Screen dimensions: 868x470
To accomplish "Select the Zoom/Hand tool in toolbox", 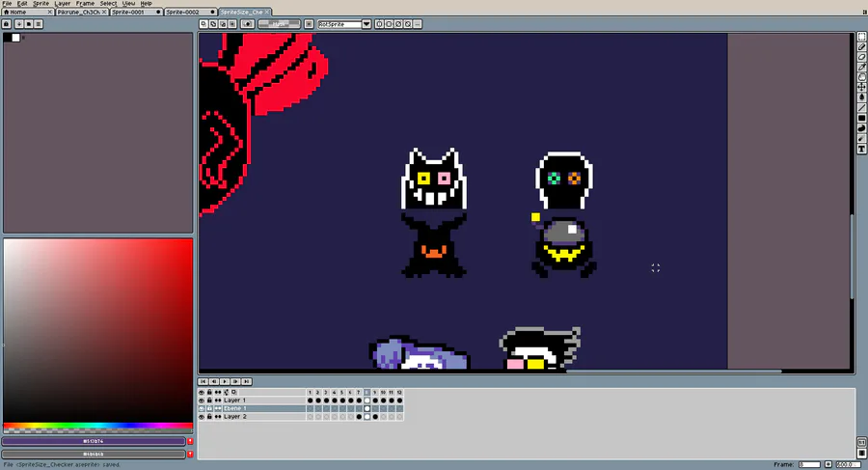I will tap(862, 77).
